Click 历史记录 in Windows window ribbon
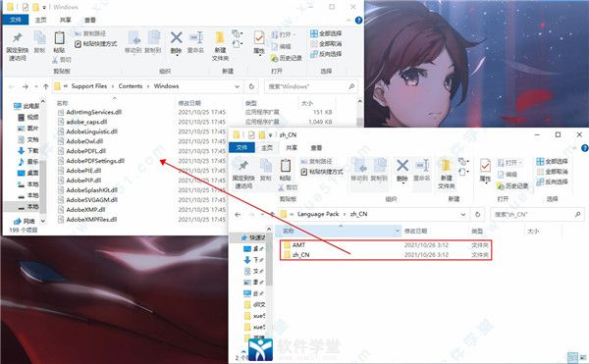This screenshot has width=589, height=364. click(x=287, y=58)
